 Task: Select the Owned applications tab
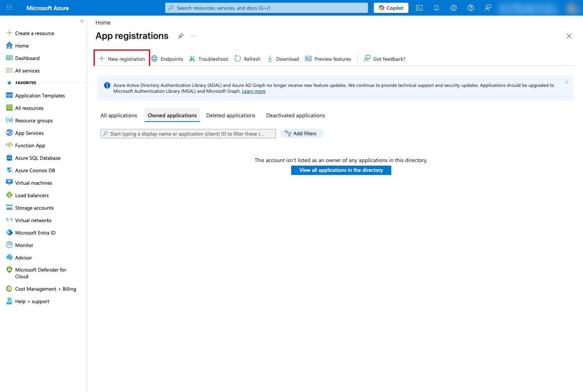tap(172, 115)
